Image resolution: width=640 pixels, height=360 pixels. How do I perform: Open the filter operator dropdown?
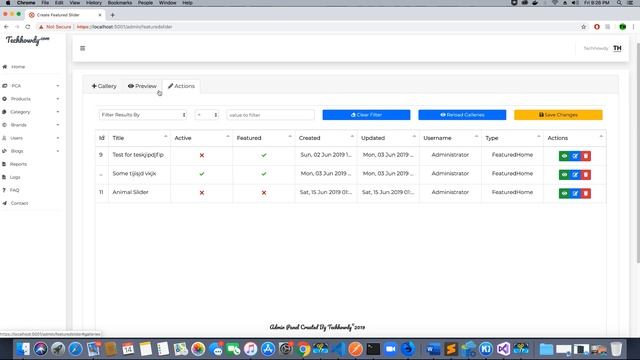coord(207,115)
